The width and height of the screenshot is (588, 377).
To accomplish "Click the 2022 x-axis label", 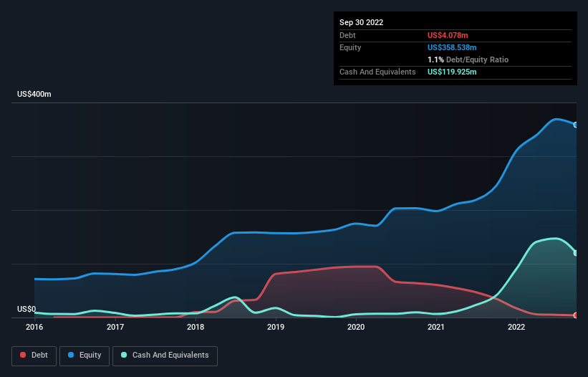I will coord(516,327).
